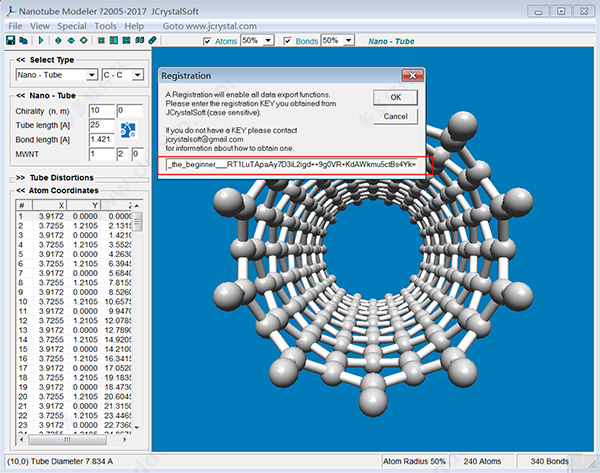Click the first MWNT field showing 1
The image size is (600, 473).
pyautogui.click(x=102, y=154)
